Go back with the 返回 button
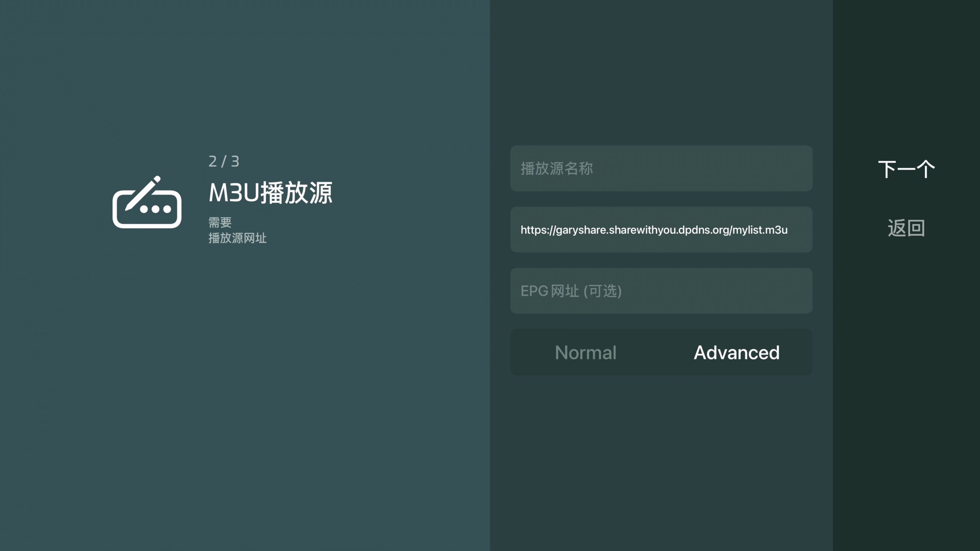Screen dimensions: 980x551 [906, 228]
